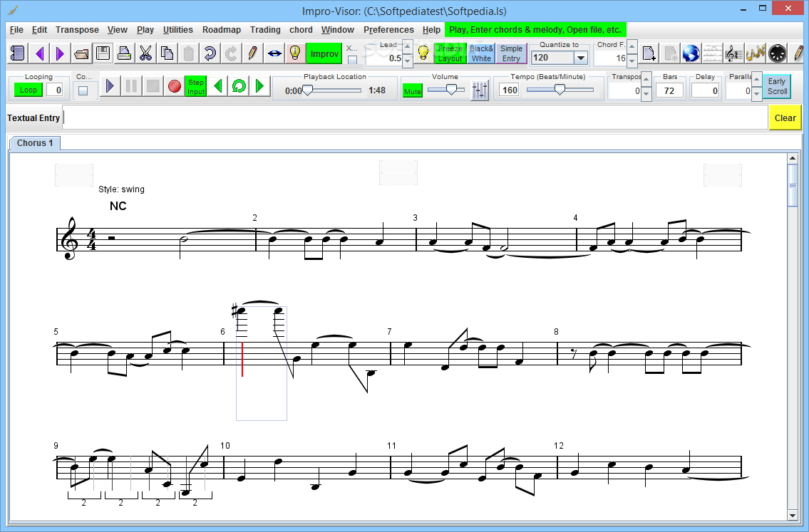Open the leadsheet text editor scroll icon
Screen dimensions: 809x532
pos(18,53)
